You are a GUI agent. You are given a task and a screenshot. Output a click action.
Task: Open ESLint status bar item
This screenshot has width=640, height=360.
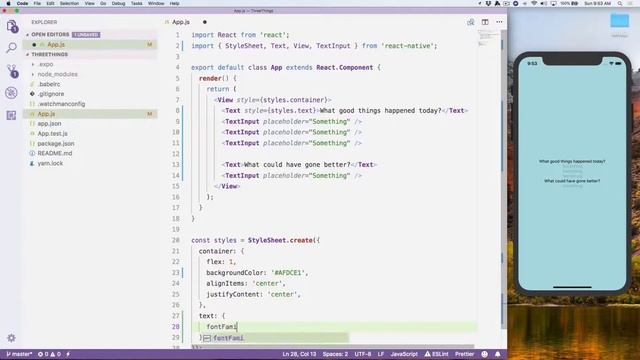pos(436,354)
